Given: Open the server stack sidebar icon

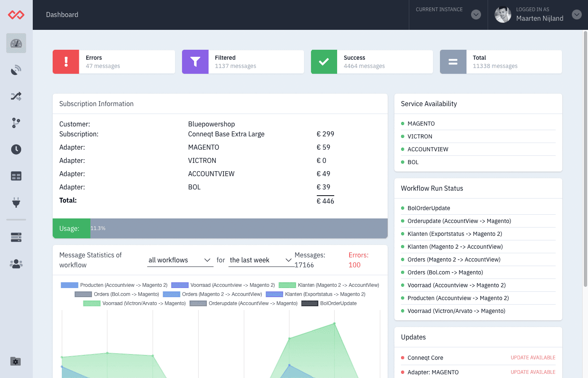Looking at the screenshot, I should click(x=16, y=237).
